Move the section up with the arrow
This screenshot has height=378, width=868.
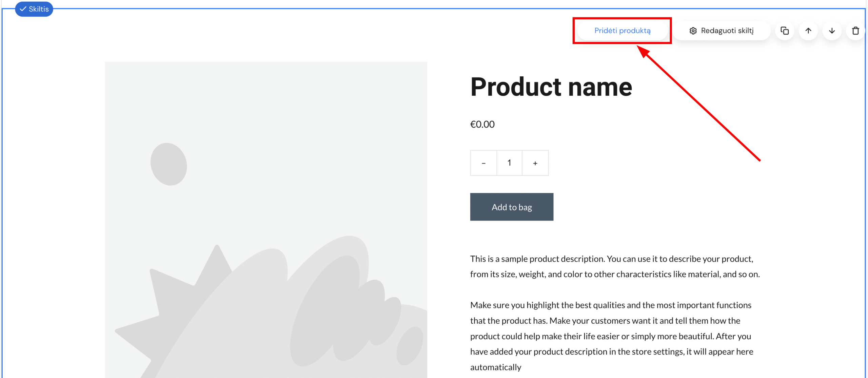coord(808,31)
